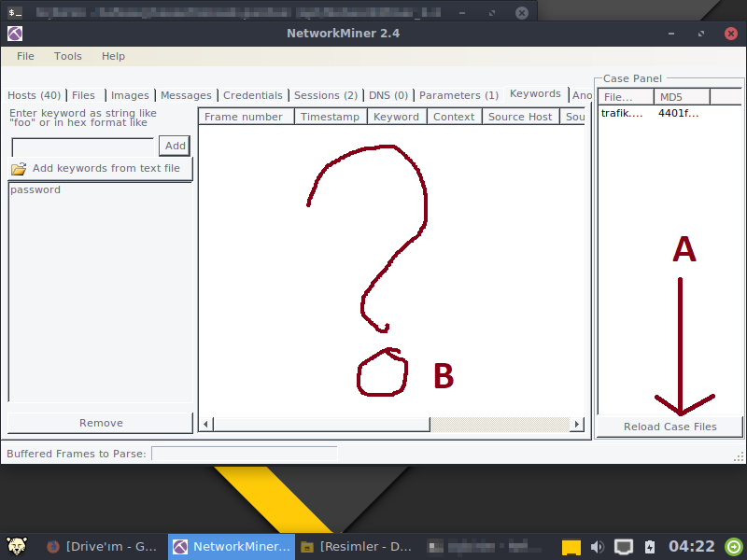Click the display icon in the system tray
747x560 pixels.
click(x=623, y=547)
